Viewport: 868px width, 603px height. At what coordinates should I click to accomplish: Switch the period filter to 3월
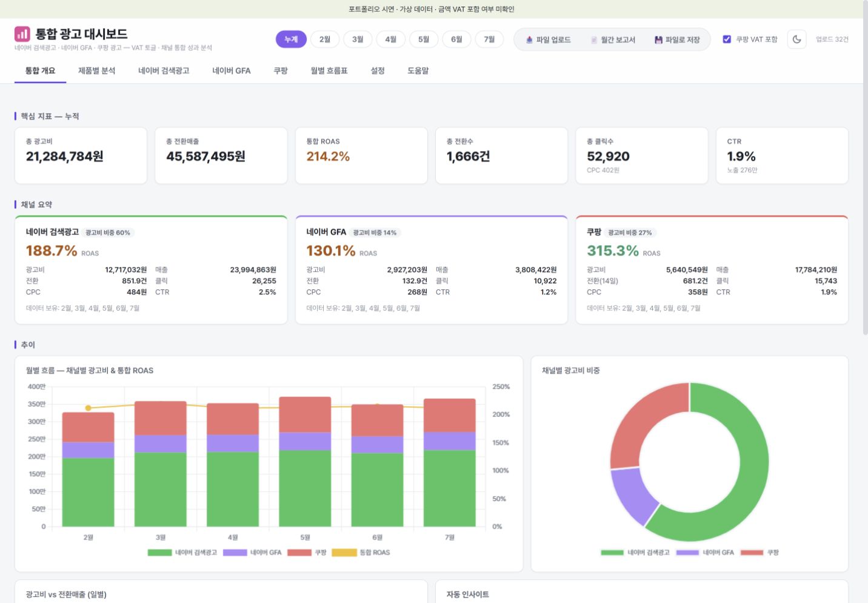pyautogui.click(x=358, y=39)
